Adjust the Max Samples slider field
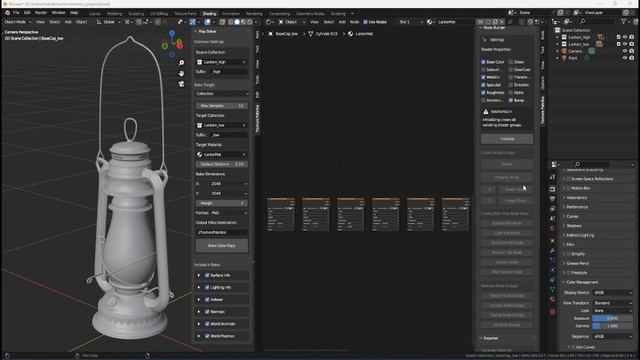Image resolution: width=640 pixels, height=360 pixels. [222, 106]
